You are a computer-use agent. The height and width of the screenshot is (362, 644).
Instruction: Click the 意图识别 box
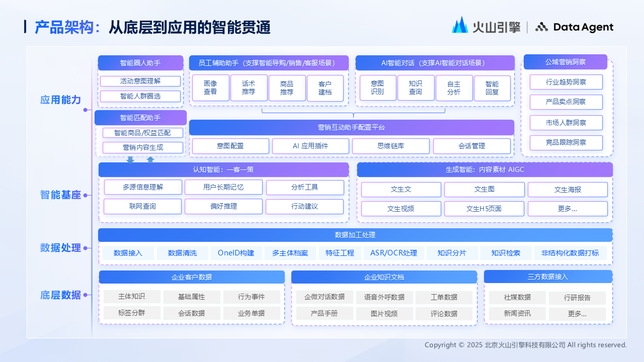tap(377, 88)
